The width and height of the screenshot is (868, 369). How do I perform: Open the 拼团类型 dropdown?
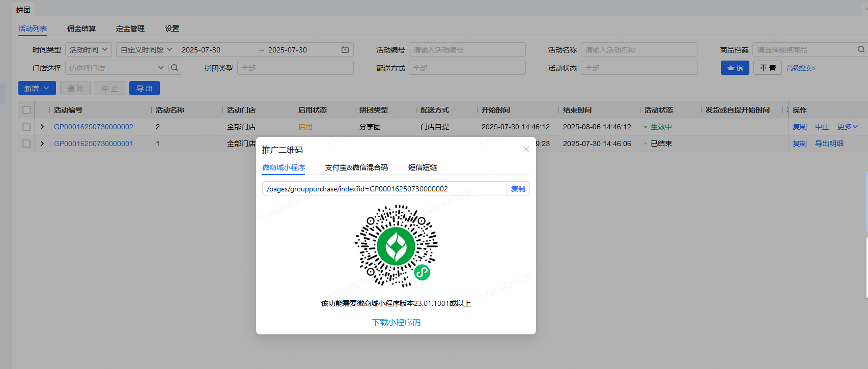coord(295,68)
